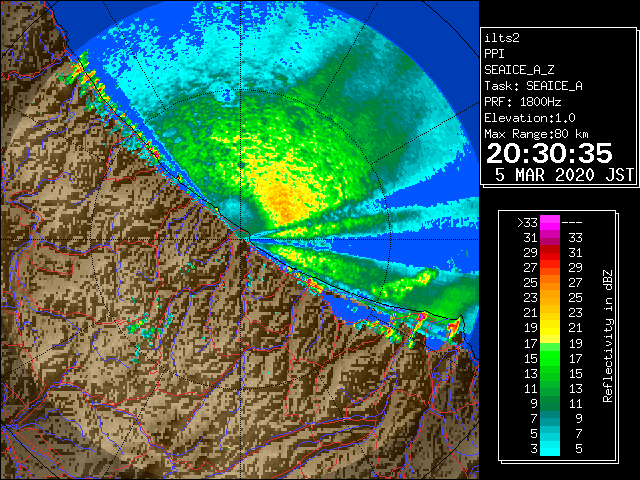
Task: Select the date "5 MAR 2020 JST"
Action: tap(564, 175)
